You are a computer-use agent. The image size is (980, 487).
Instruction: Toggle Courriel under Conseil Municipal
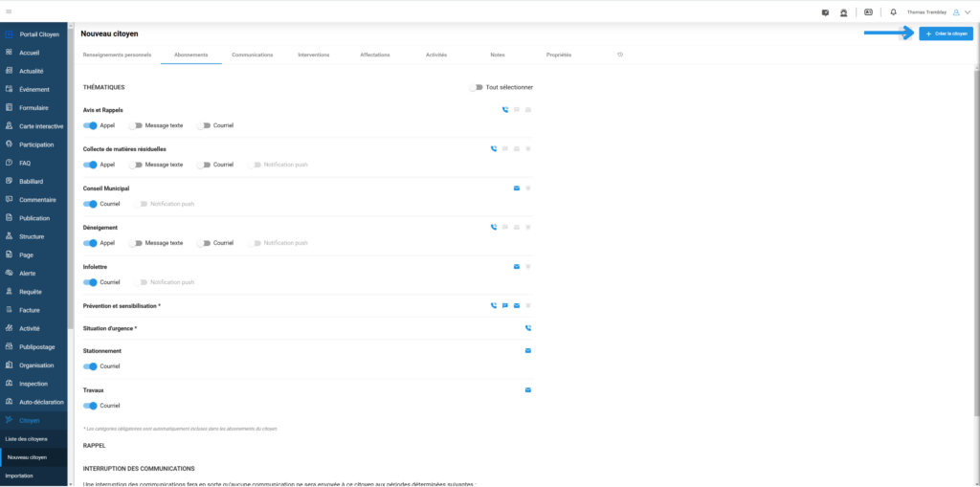pyautogui.click(x=90, y=204)
